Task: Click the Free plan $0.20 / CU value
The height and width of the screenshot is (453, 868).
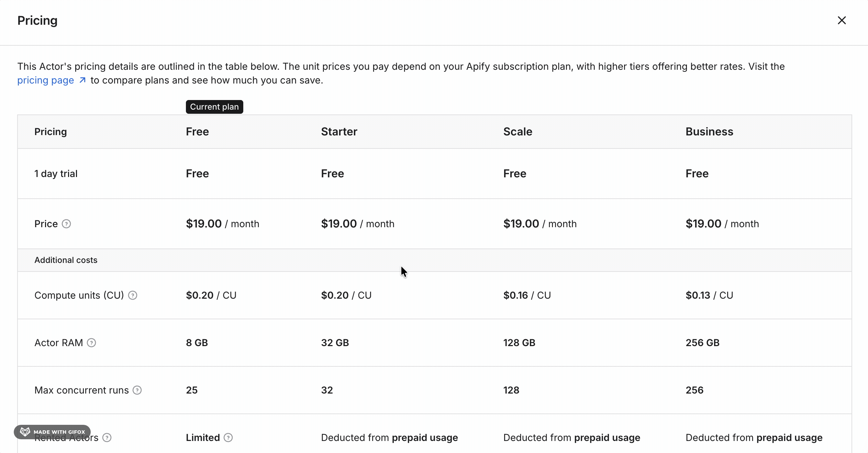Action: pyautogui.click(x=211, y=295)
